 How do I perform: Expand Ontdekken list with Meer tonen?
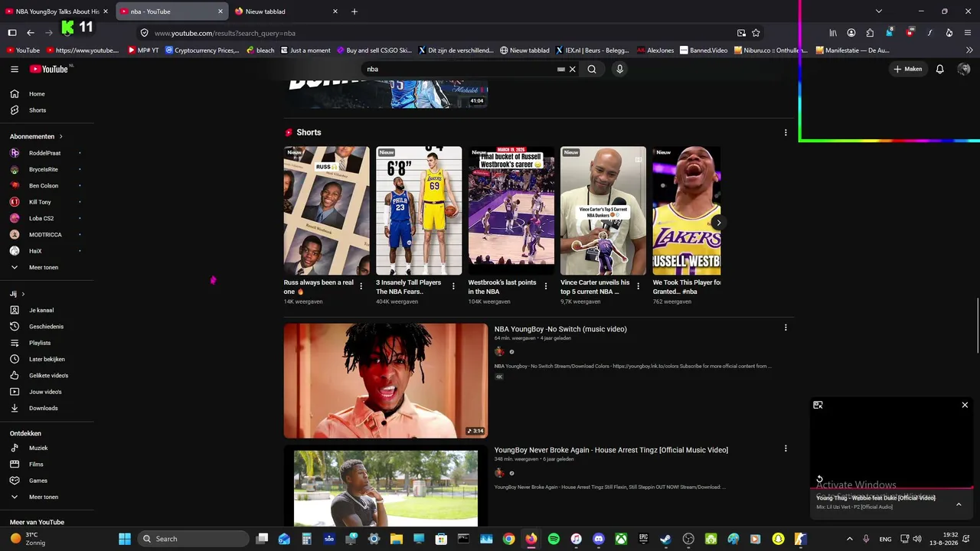pyautogui.click(x=44, y=497)
